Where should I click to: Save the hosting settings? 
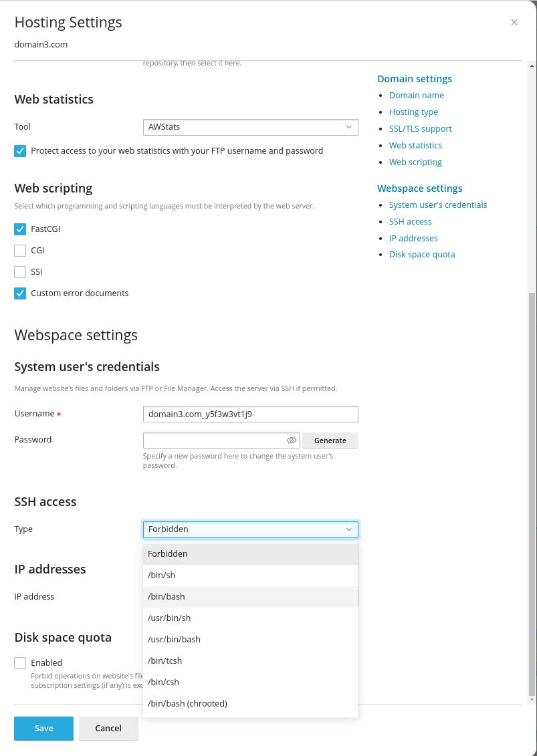pyautogui.click(x=43, y=728)
